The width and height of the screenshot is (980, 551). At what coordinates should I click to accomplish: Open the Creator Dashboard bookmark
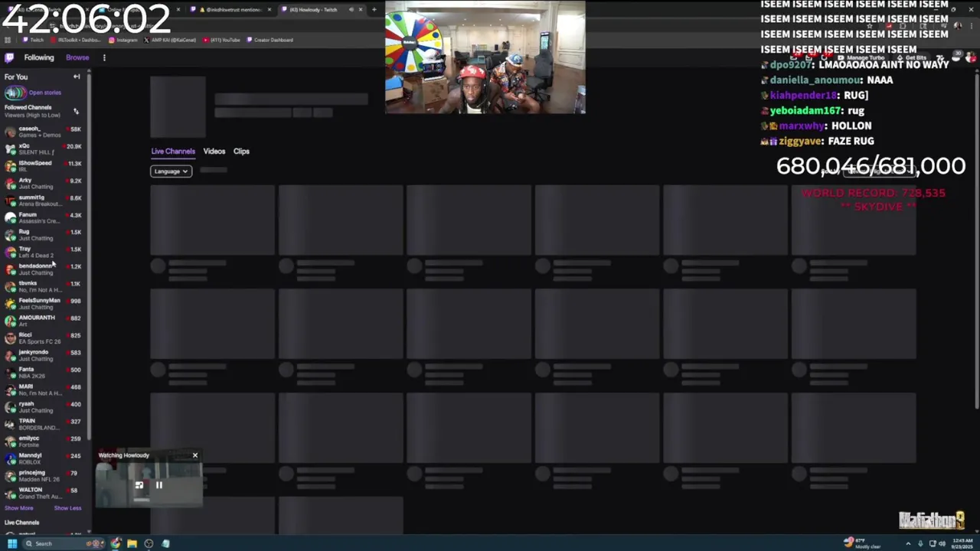click(270, 40)
